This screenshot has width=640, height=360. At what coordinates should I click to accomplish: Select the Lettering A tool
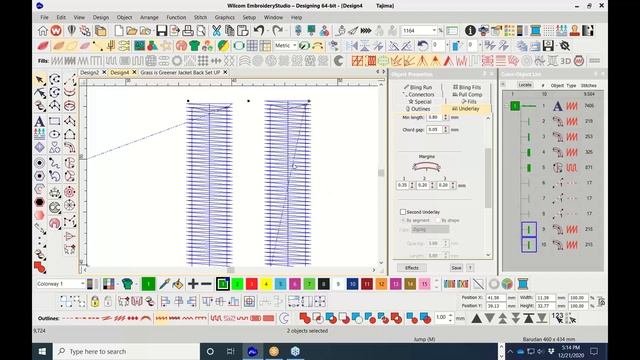coord(40,121)
